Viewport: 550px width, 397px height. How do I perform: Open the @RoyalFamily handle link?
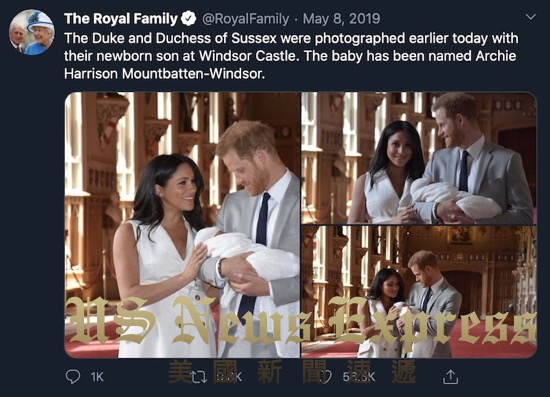[x=246, y=19]
